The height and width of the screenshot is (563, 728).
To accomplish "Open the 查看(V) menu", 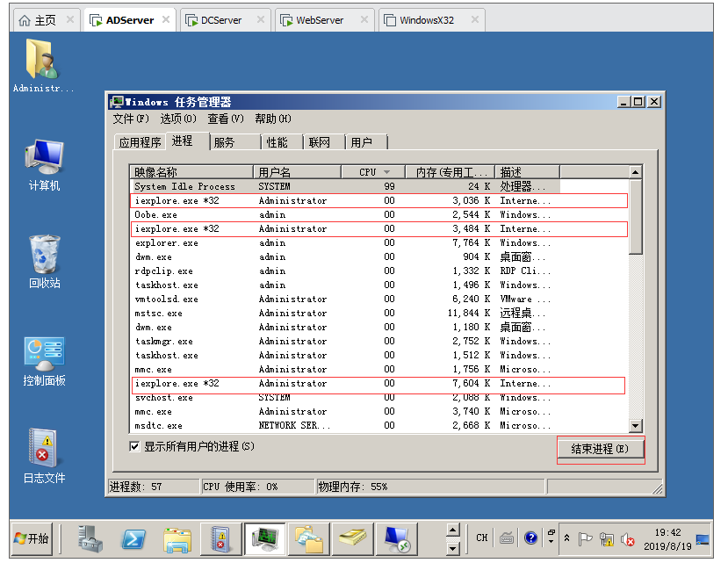I will tap(225, 119).
